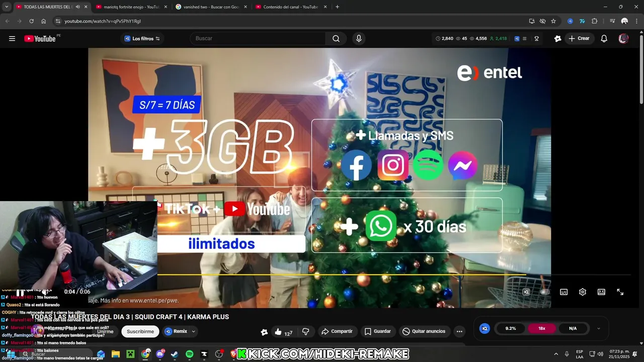Start voice search with the microphone
The width and height of the screenshot is (644, 362).
pyautogui.click(x=359, y=39)
